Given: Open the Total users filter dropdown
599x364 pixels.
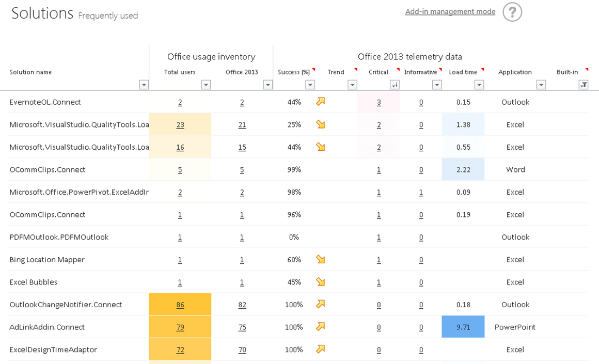Looking at the screenshot, I should (206, 84).
